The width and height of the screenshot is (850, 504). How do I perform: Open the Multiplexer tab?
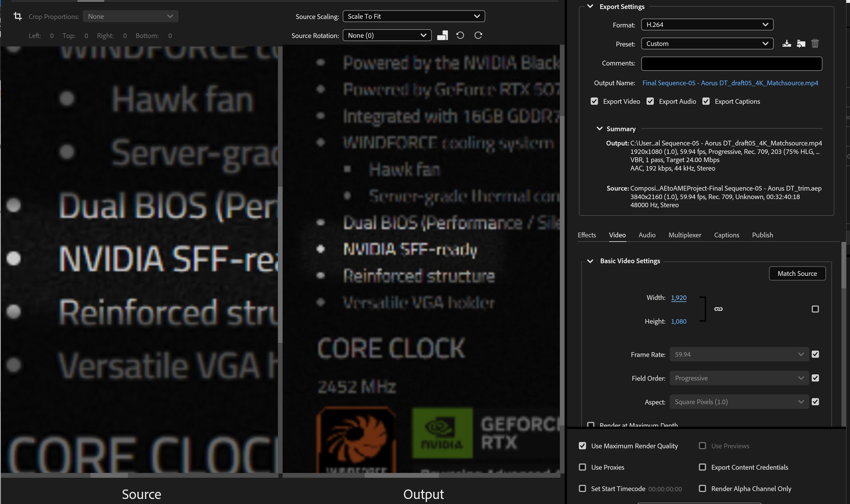[685, 235]
